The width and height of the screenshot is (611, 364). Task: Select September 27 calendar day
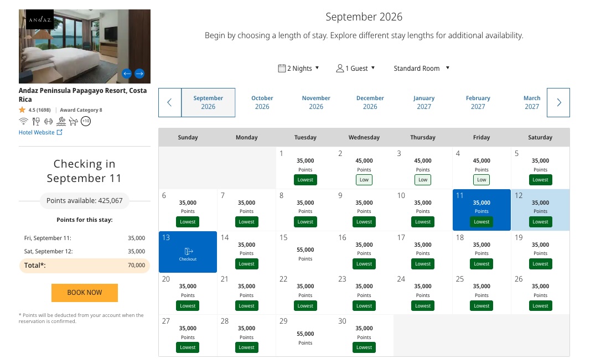pyautogui.click(x=188, y=336)
